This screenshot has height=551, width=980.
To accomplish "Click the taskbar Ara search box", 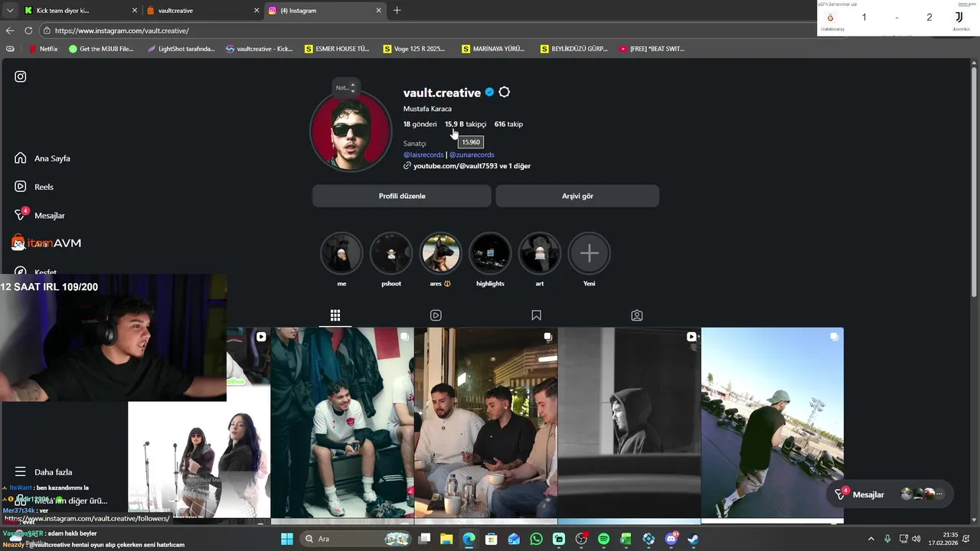I will click(x=355, y=539).
